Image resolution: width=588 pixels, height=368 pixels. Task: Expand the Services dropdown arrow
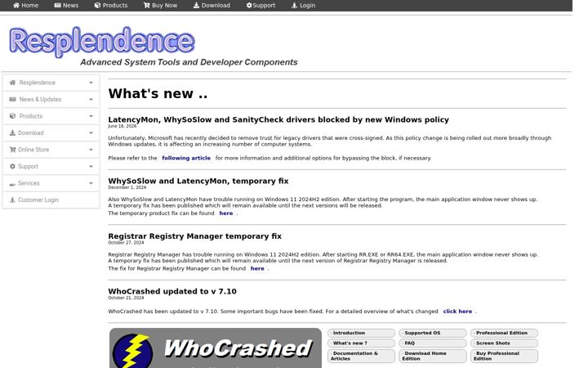coord(91,183)
